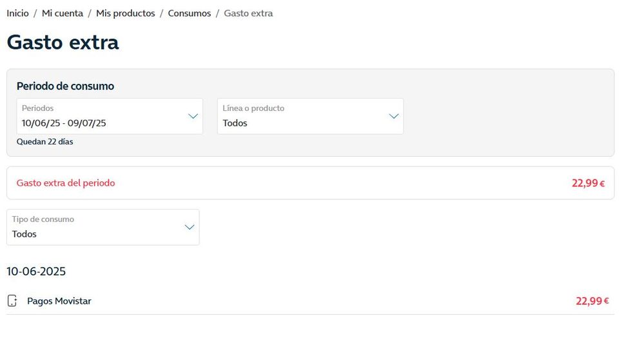Screen dimensions: 644x354
Task: Select the 10-06-2025 date header
Action: 36,271
